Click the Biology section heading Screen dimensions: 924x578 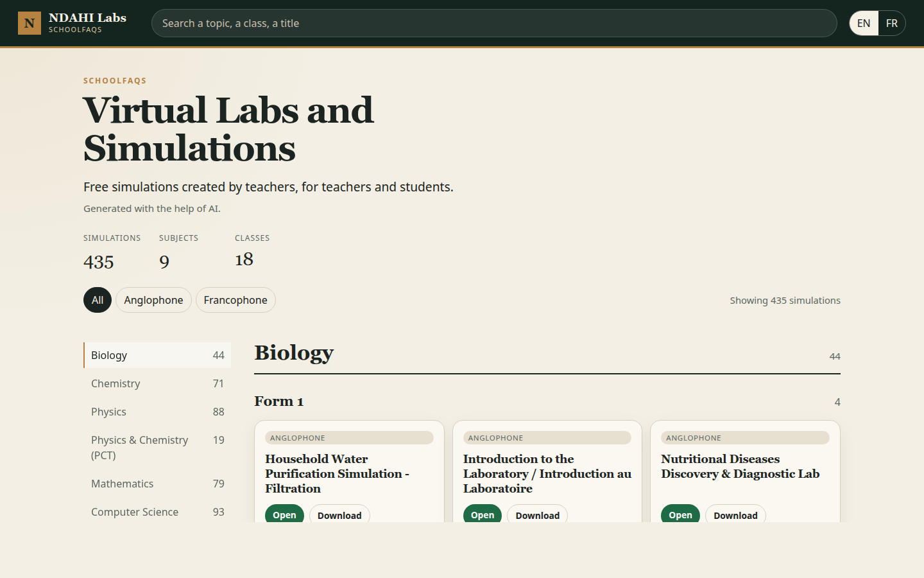[x=294, y=353]
